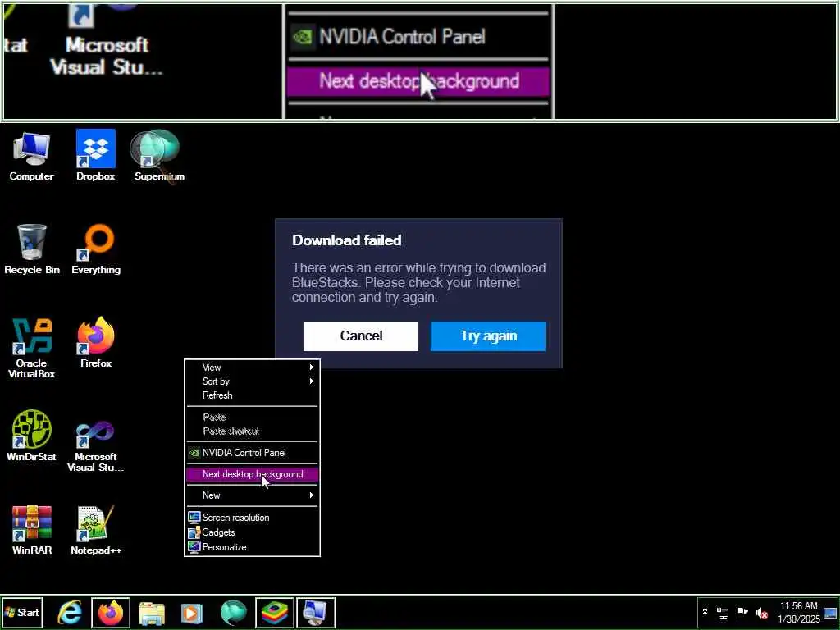Open the Computer desktop icon
The width and height of the screenshot is (840, 630).
point(31,155)
